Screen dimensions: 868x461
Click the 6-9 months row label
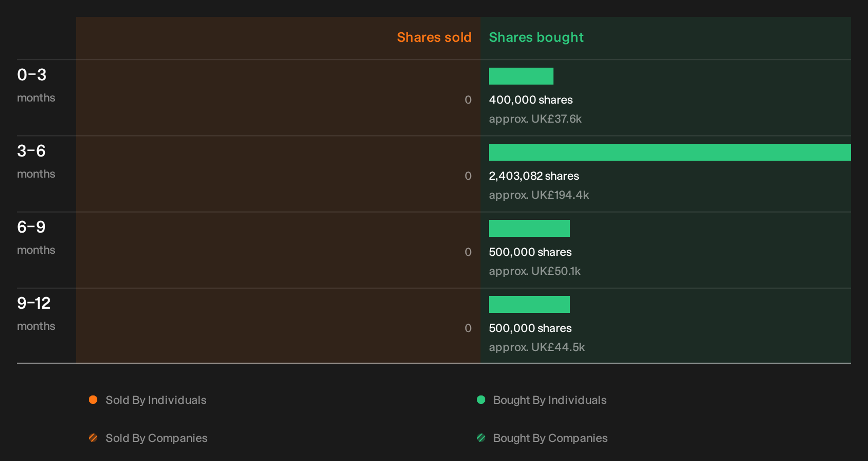(x=36, y=237)
